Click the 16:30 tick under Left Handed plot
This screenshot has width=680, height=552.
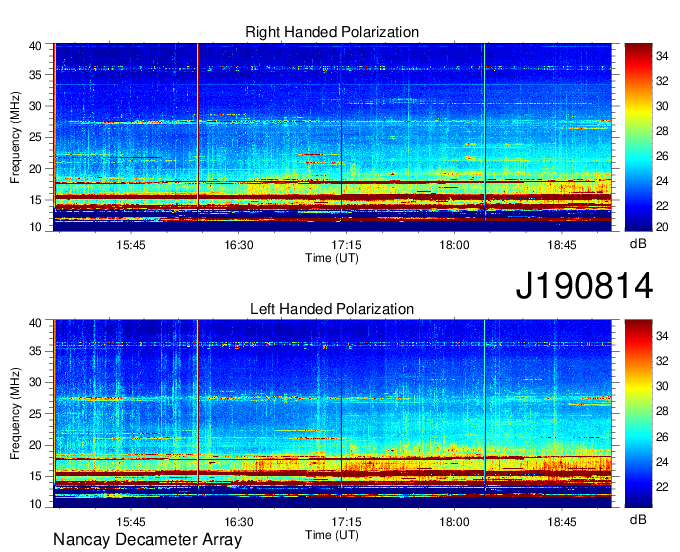point(239,522)
